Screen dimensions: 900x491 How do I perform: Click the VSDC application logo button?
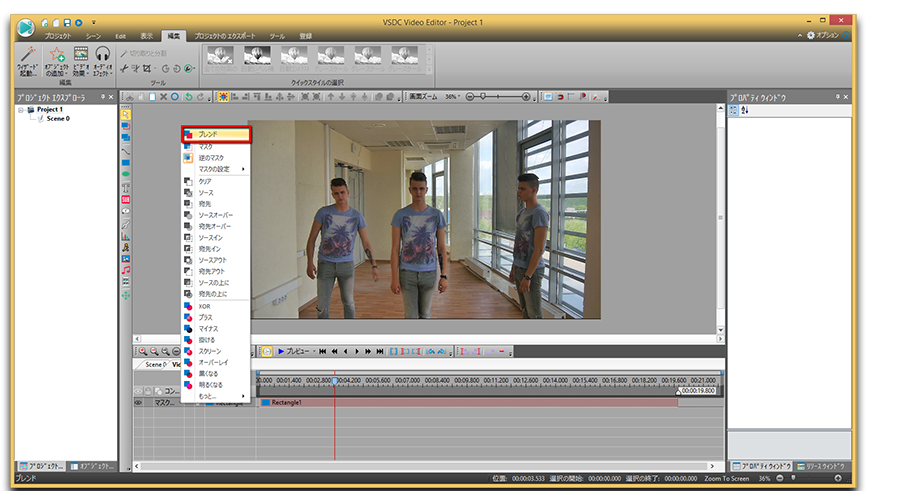(25, 28)
